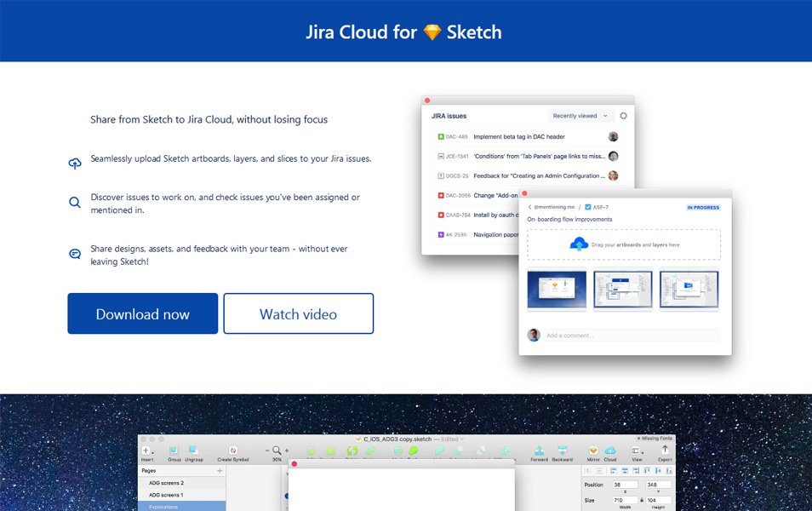Click the C_iOS_ADG3 copy.sketch title dropdown

[x=409, y=439]
